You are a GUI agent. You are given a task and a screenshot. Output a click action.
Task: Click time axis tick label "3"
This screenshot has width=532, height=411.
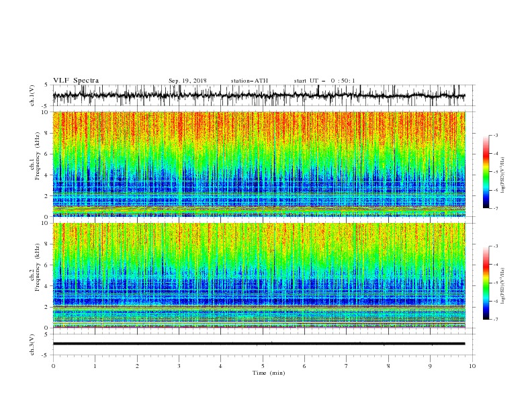point(179,366)
